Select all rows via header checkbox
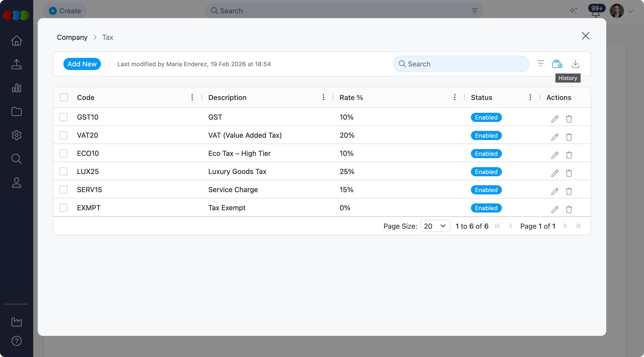The height and width of the screenshot is (357, 644). 64,97
